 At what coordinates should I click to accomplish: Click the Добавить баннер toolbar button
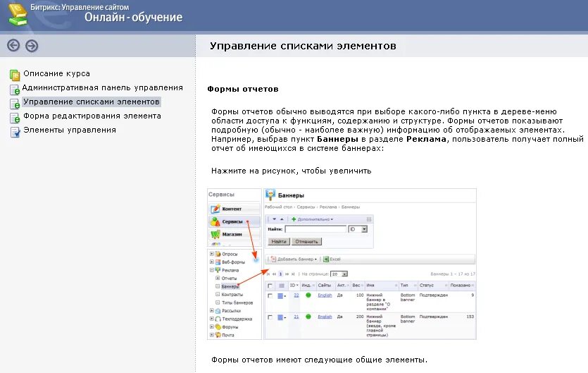(x=294, y=259)
